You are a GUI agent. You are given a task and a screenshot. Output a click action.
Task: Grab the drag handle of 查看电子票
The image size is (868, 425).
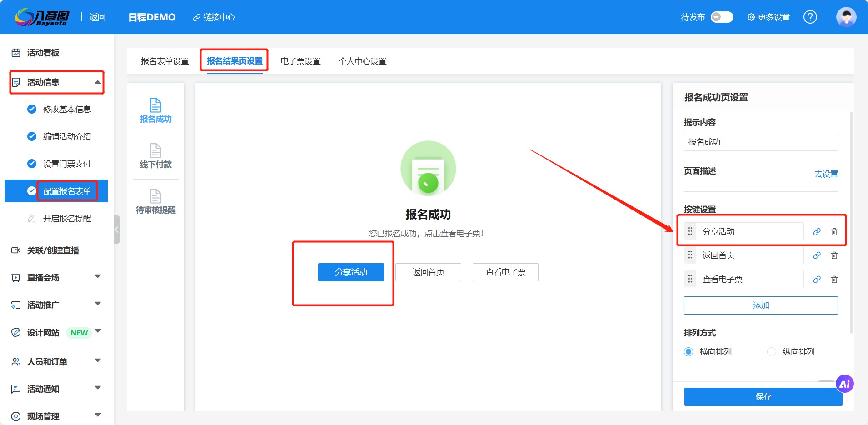point(690,279)
